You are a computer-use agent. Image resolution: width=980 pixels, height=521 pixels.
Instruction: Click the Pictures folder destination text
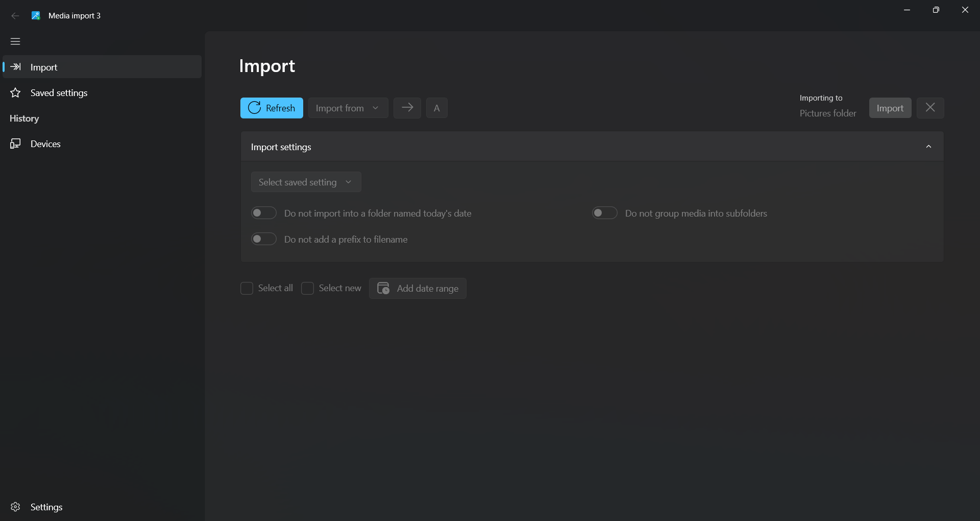coord(828,113)
